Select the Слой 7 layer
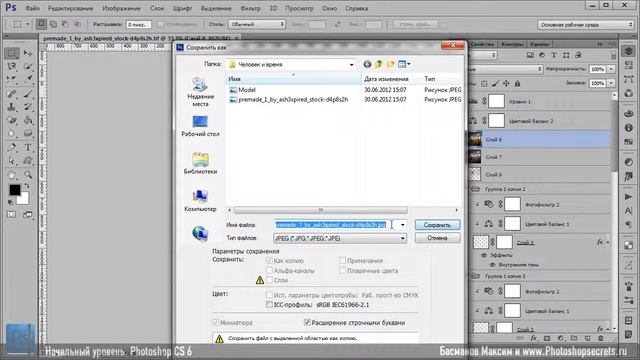The image size is (640, 360). (x=539, y=157)
